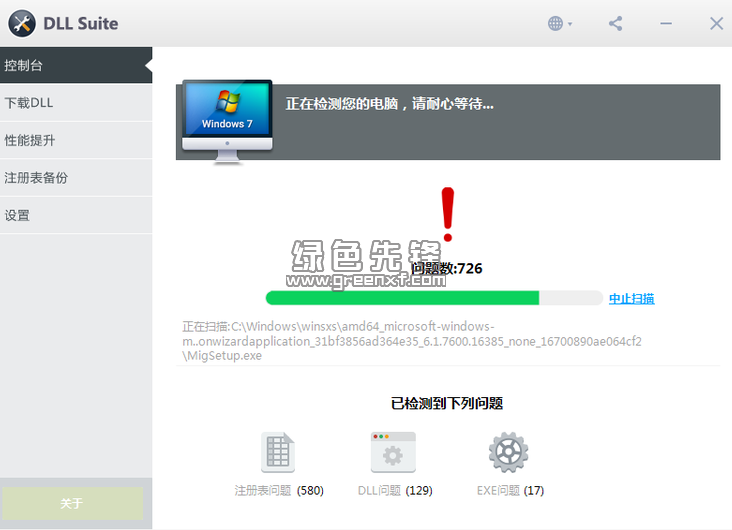732x530 pixels.
Task: Close the DLL Suite window
Action: [716, 23]
